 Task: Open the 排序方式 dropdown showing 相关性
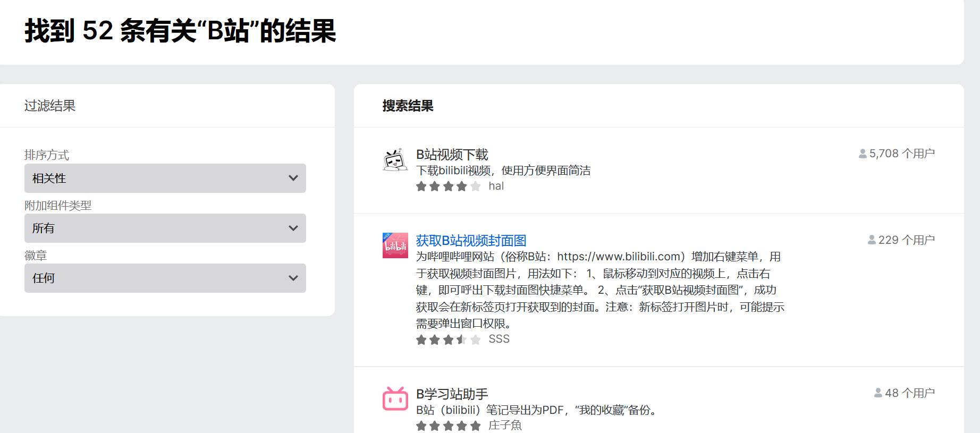pos(165,178)
